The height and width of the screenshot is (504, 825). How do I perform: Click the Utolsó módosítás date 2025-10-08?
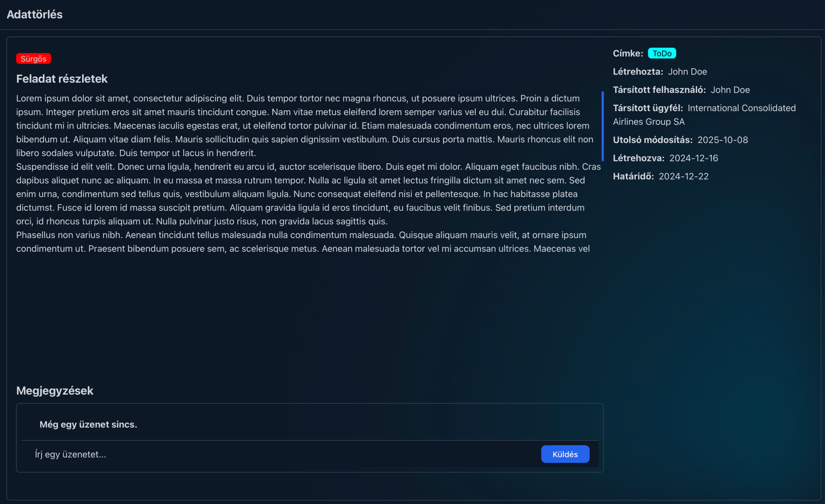pyautogui.click(x=722, y=140)
